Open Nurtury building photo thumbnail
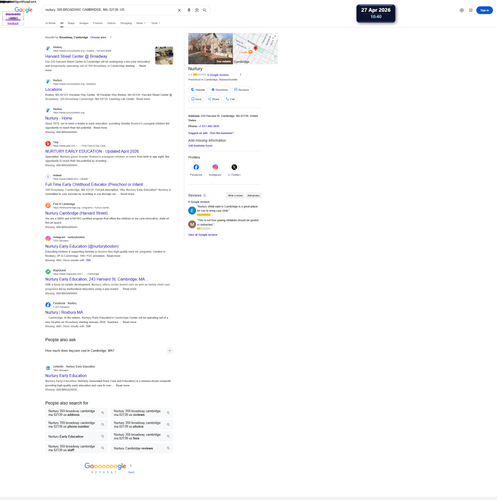Image resolution: width=500 pixels, height=500 pixels. pos(210,49)
